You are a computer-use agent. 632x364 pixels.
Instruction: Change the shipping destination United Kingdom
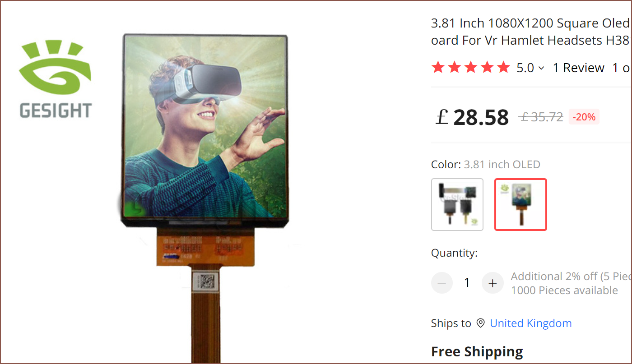531,323
